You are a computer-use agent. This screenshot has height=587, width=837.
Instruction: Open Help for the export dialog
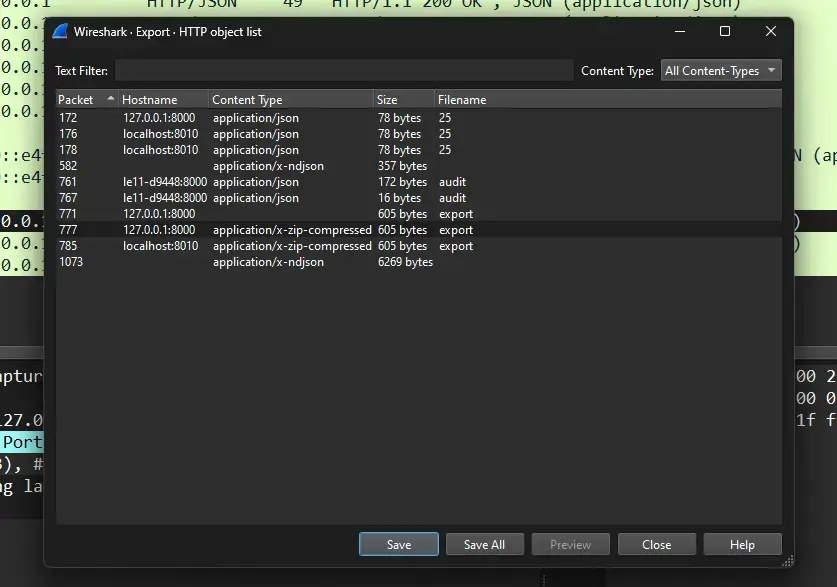point(742,544)
